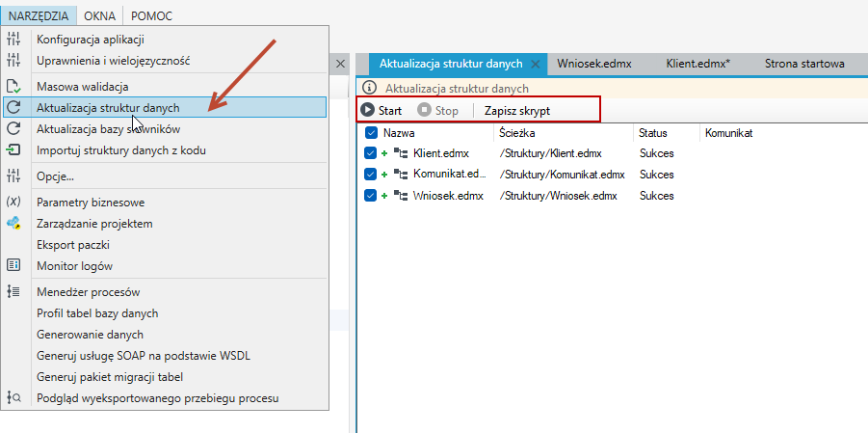Switch to the Wniosek.edmx tab
Screen dimensions: 868x433
594,64
